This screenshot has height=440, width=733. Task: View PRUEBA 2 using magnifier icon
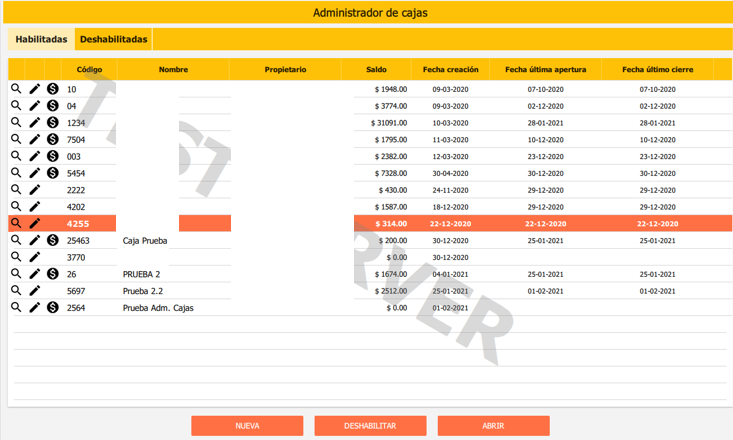[x=16, y=274]
